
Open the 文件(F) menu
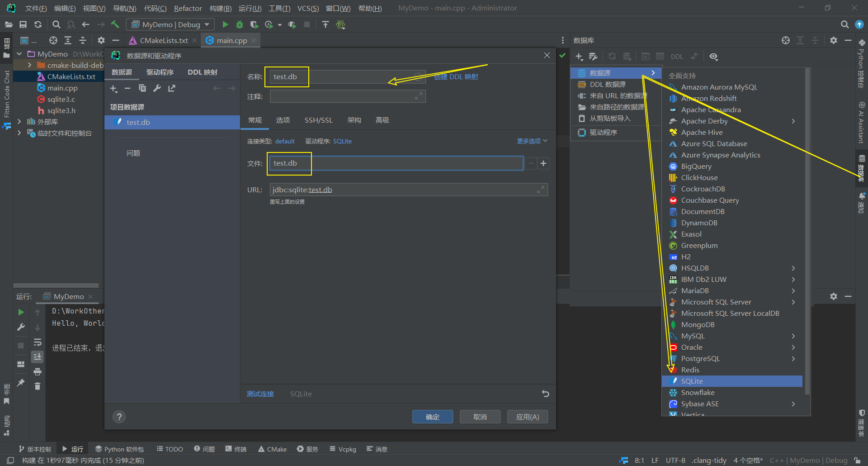[x=36, y=8]
